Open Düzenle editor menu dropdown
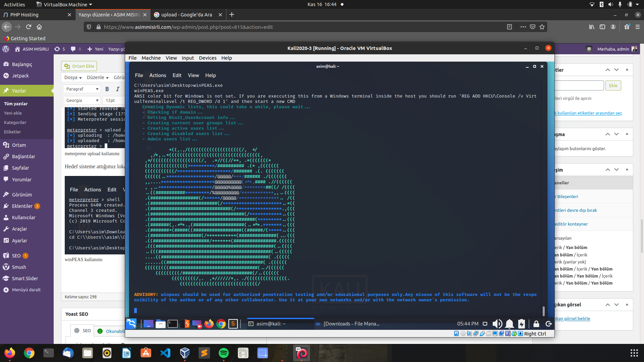The height and width of the screenshot is (362, 644). [x=98, y=77]
